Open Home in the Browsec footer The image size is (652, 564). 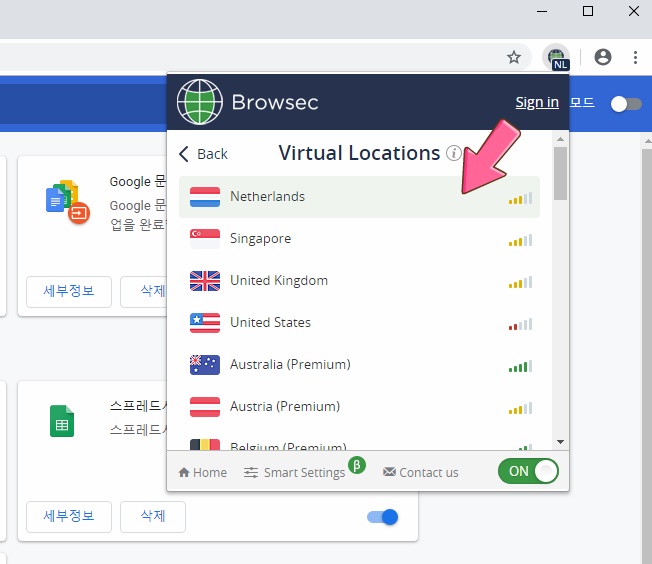(x=203, y=472)
